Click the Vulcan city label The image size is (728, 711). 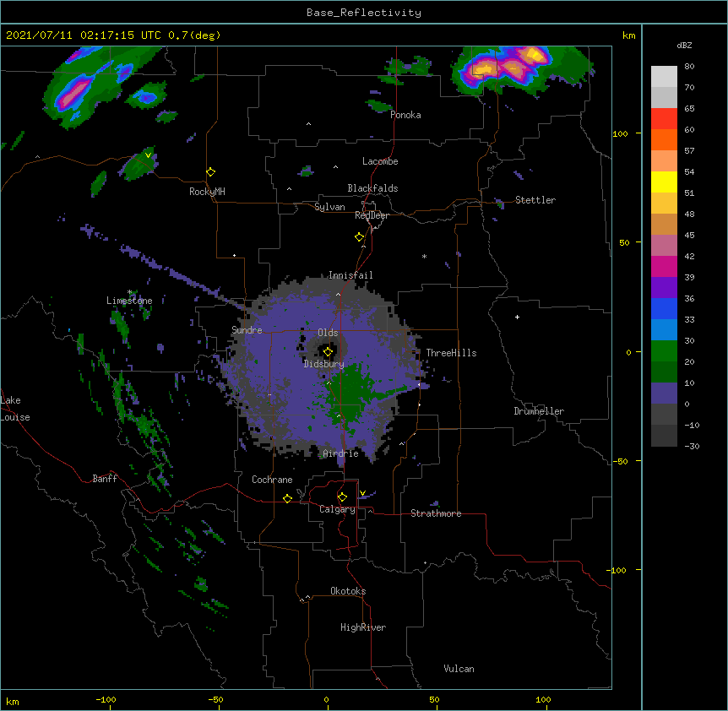459,669
